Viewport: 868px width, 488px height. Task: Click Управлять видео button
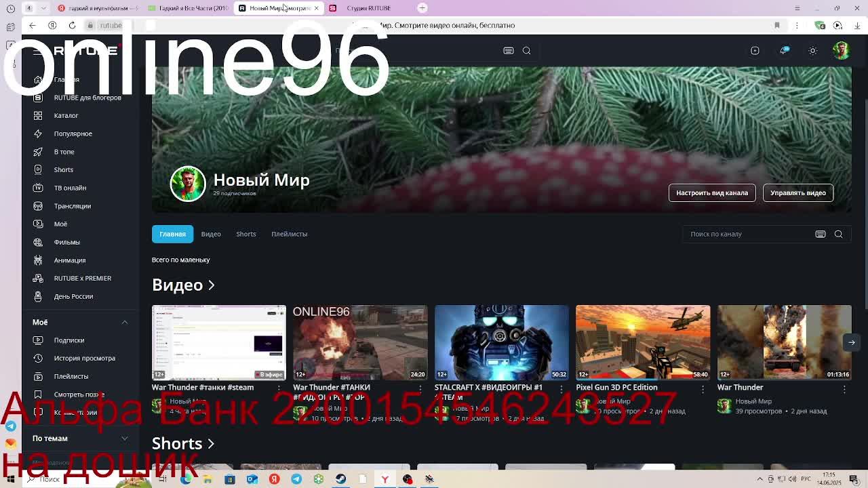pos(798,192)
